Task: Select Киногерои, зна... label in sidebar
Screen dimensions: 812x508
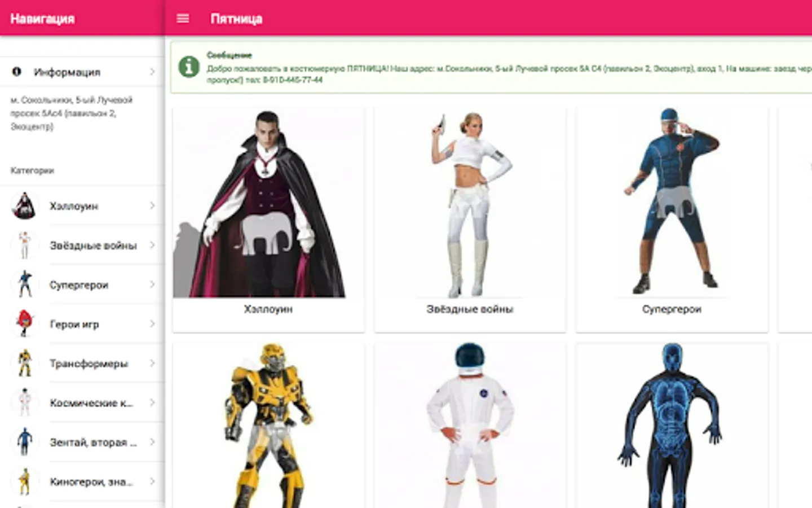Action: coord(91,482)
